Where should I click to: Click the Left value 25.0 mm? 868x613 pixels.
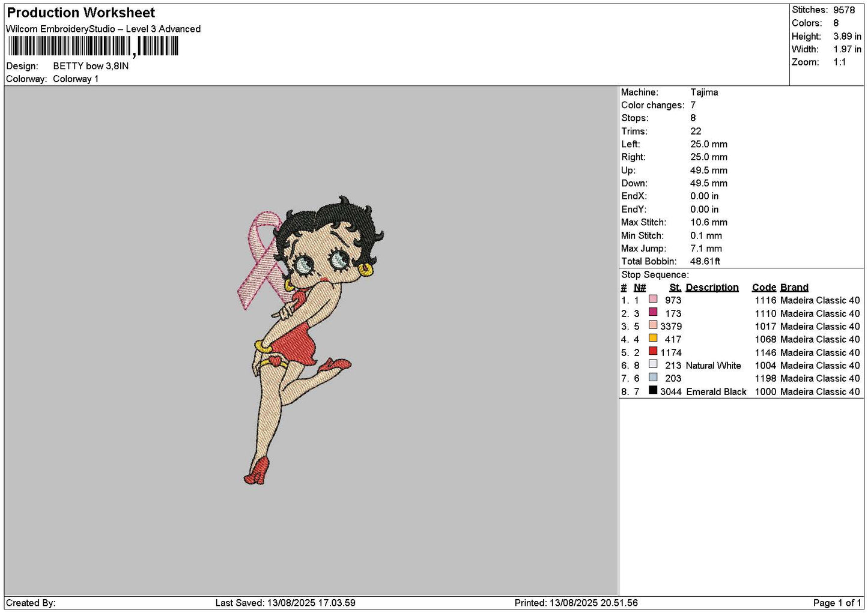709,145
